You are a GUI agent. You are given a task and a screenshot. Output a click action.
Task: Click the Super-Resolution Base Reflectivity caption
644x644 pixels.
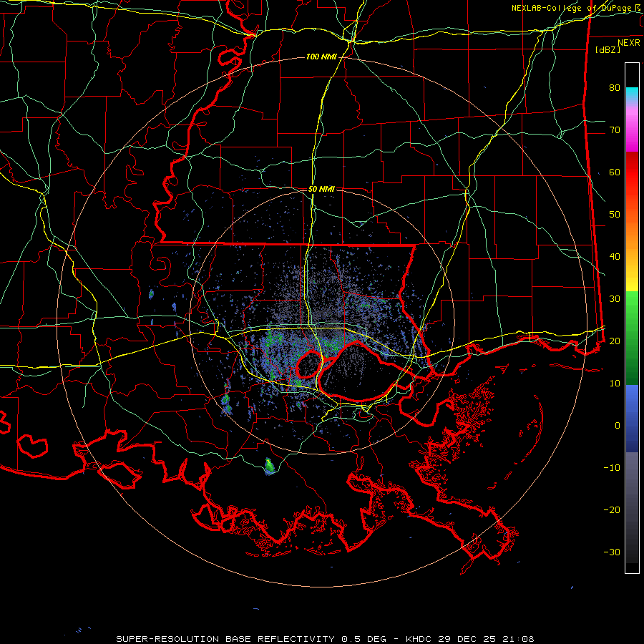coord(325,639)
